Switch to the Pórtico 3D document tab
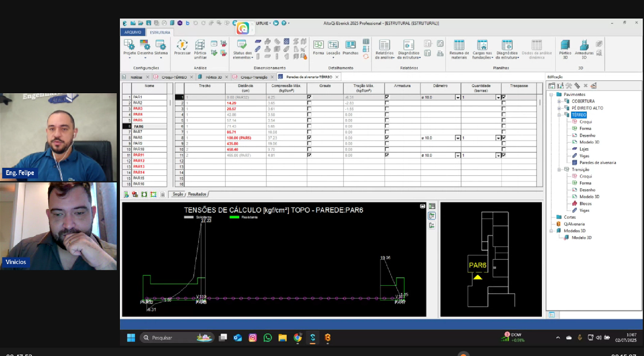 (214, 77)
